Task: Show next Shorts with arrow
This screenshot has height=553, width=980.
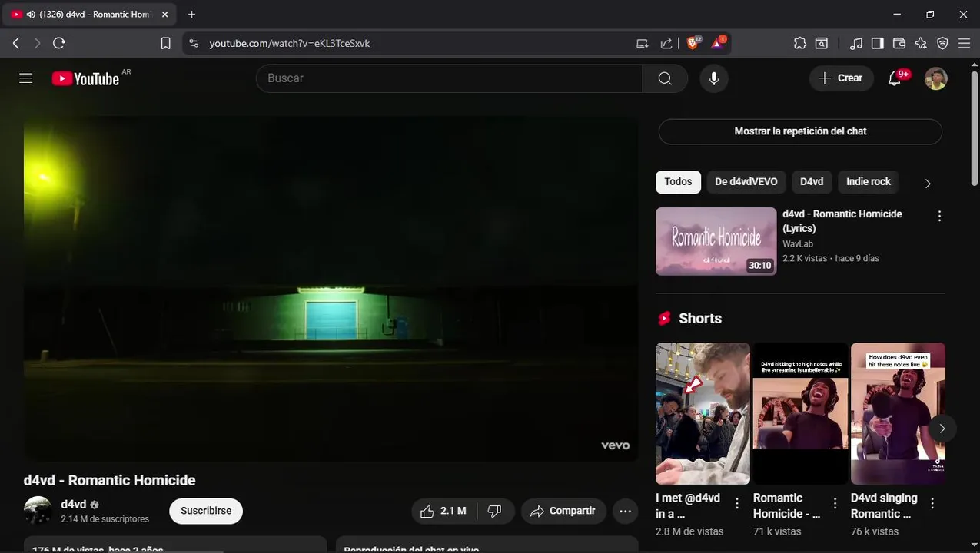Action: (x=942, y=429)
